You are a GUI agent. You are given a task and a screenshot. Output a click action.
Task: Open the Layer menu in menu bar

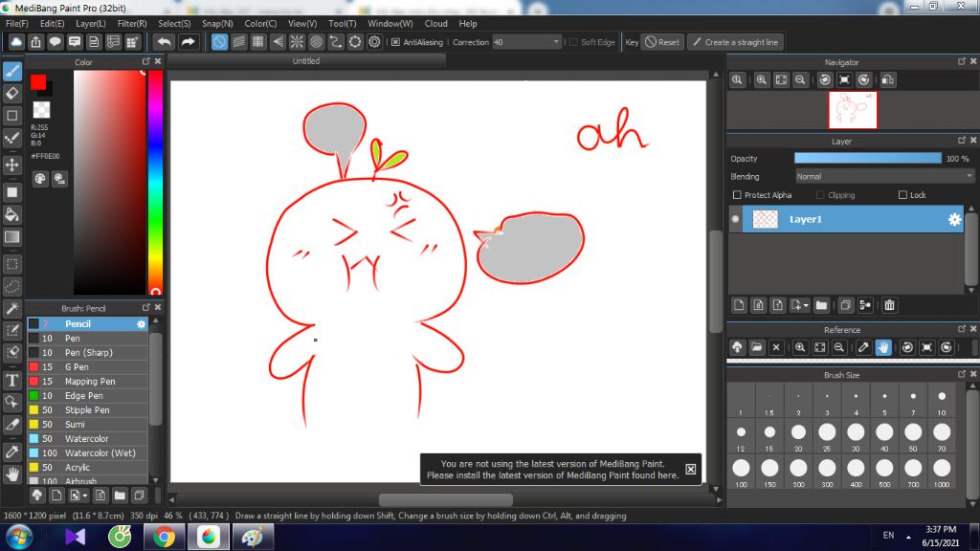pyautogui.click(x=91, y=23)
